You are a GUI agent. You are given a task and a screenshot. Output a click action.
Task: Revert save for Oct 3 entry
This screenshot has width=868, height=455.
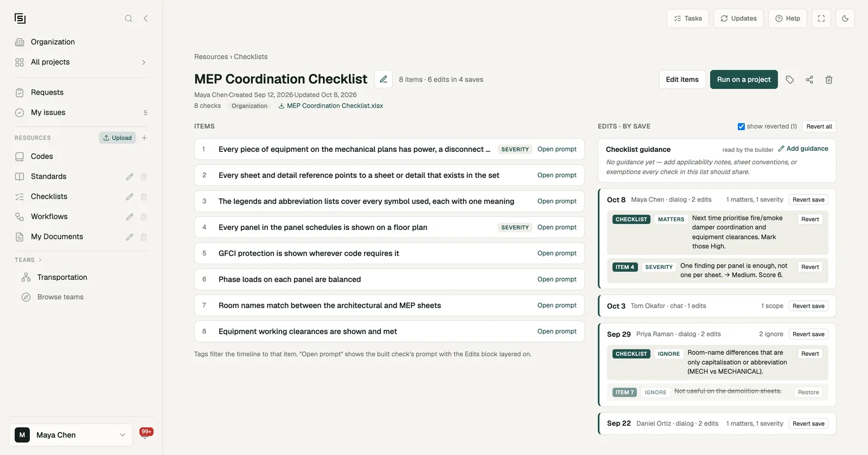(x=808, y=306)
